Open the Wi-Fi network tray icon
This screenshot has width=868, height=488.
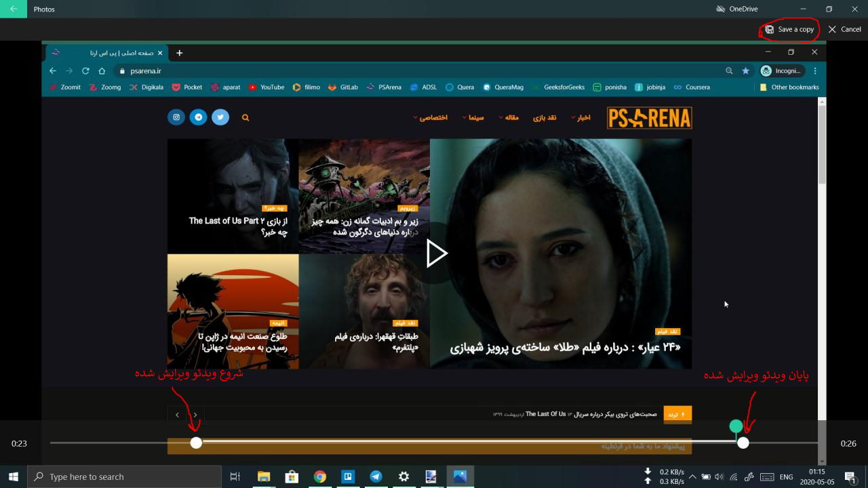[734, 476]
